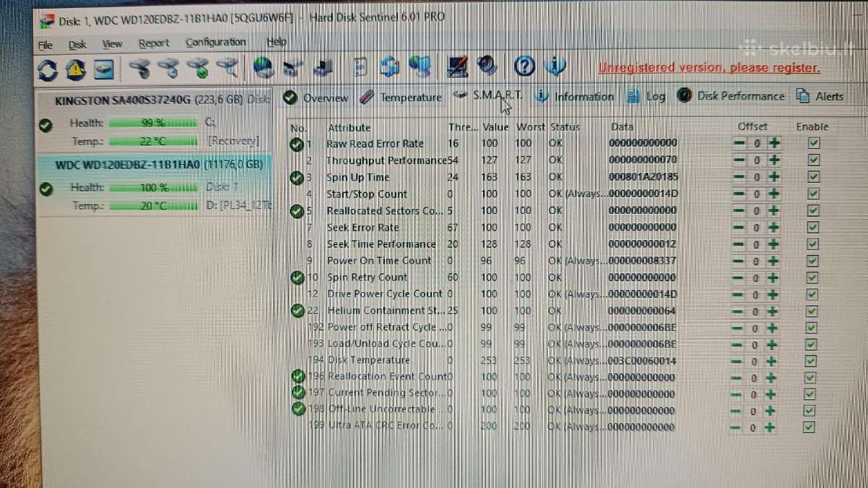Click the document page toolbar icon
This screenshot has height=488, width=868.
pos(360,68)
